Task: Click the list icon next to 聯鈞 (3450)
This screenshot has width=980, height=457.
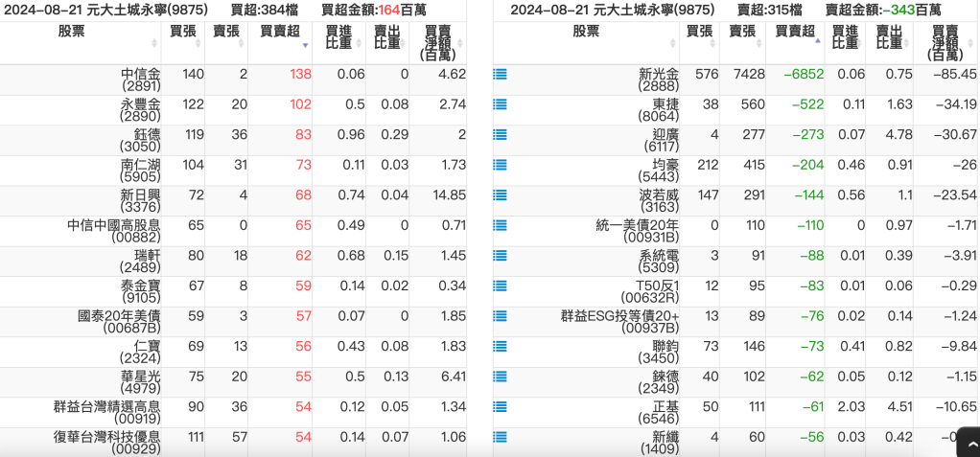Action: click(500, 346)
